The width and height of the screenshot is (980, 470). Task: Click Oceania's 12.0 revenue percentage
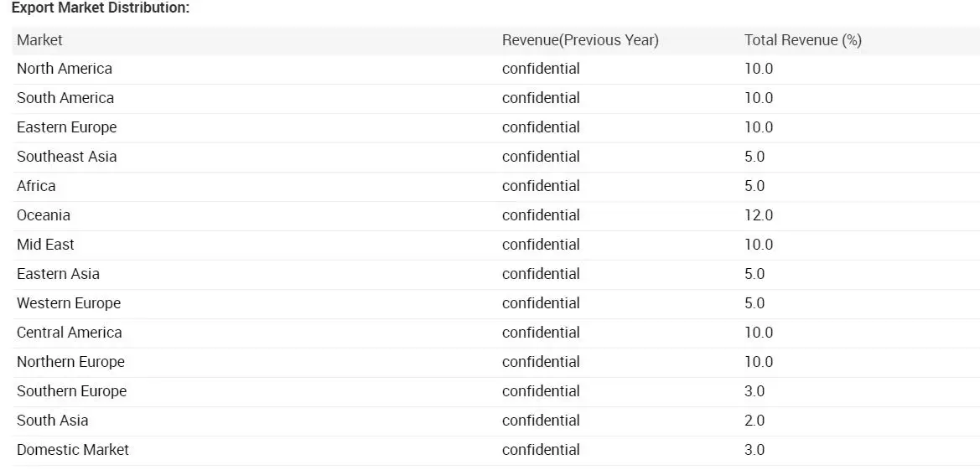point(759,215)
